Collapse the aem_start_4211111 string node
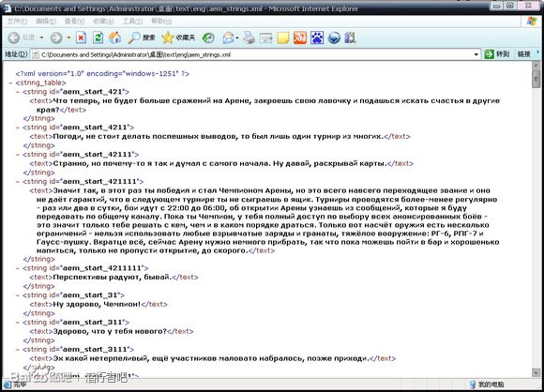The width and height of the screenshot is (544, 392). coord(17,268)
